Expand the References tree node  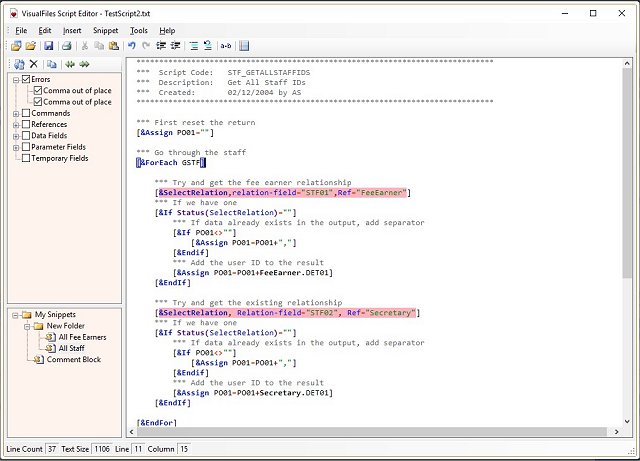pyautogui.click(x=15, y=124)
